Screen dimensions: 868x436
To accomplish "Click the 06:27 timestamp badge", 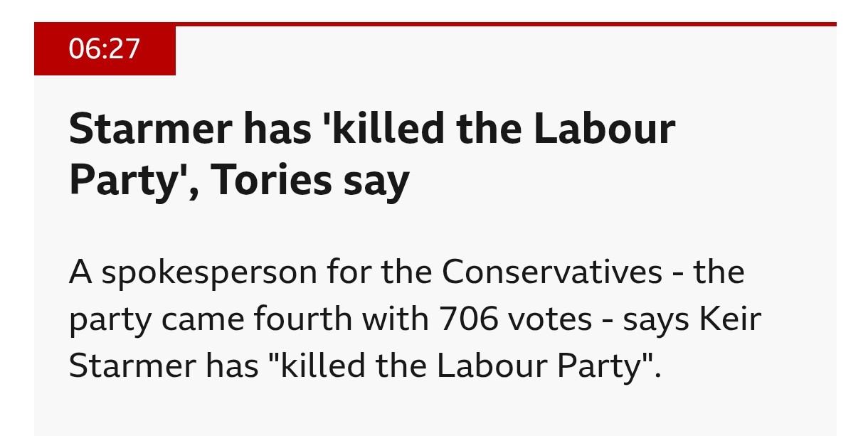I will coord(105,49).
